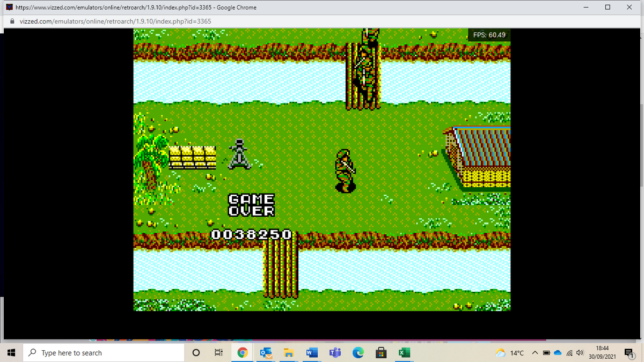The image size is (644, 362).
Task: Show hidden system tray icons
Action: [535, 353]
